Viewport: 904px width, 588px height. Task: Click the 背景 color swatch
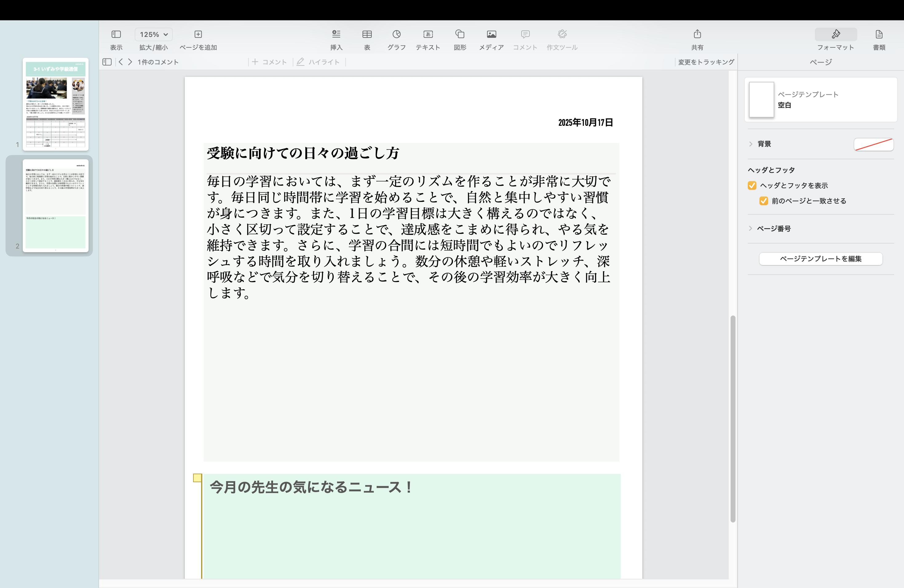click(873, 144)
